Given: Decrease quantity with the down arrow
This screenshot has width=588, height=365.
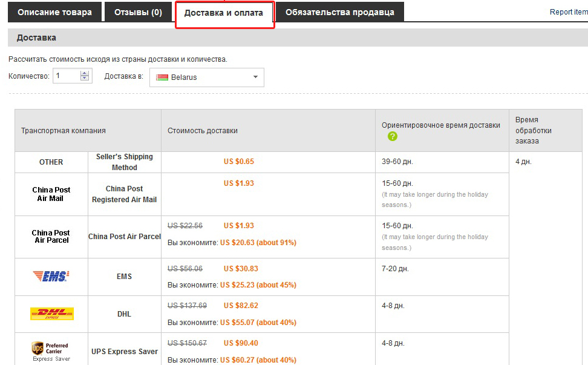Looking at the screenshot, I should tap(85, 79).
